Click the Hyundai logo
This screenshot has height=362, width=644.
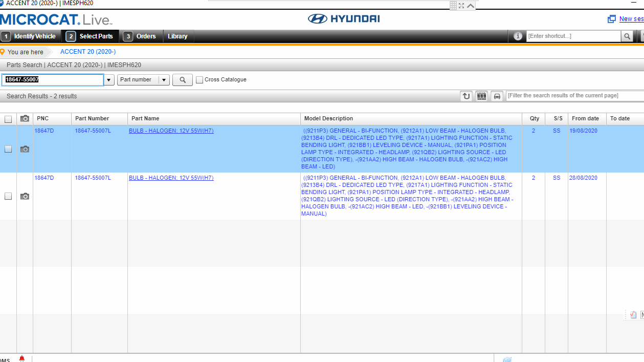tap(344, 19)
